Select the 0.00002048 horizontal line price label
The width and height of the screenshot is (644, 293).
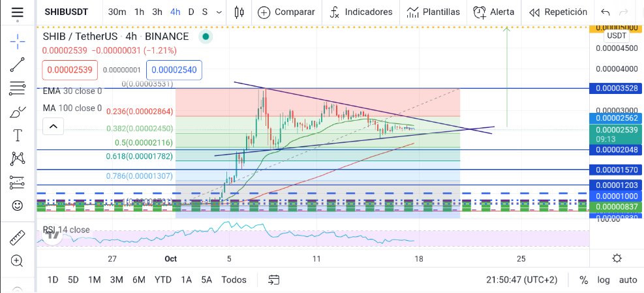pyautogui.click(x=616, y=150)
